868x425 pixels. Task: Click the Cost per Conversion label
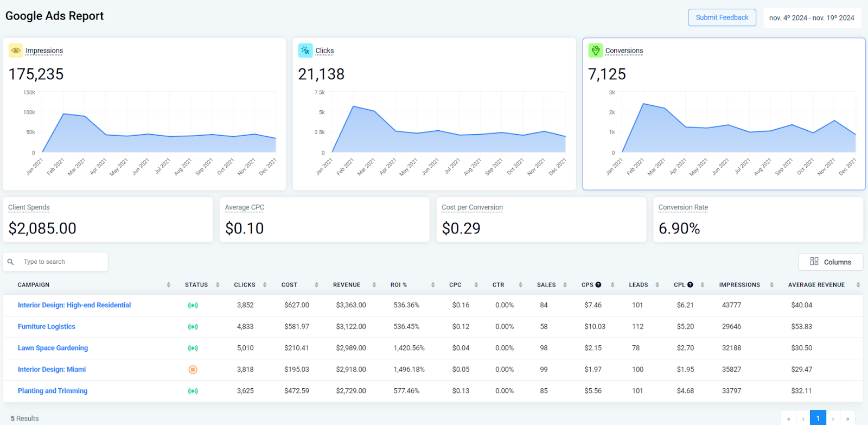[472, 207]
